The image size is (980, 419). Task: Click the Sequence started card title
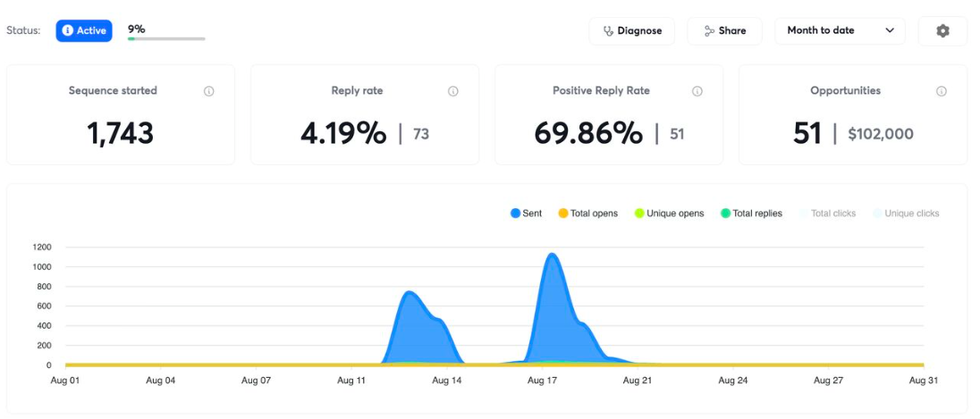tap(114, 90)
